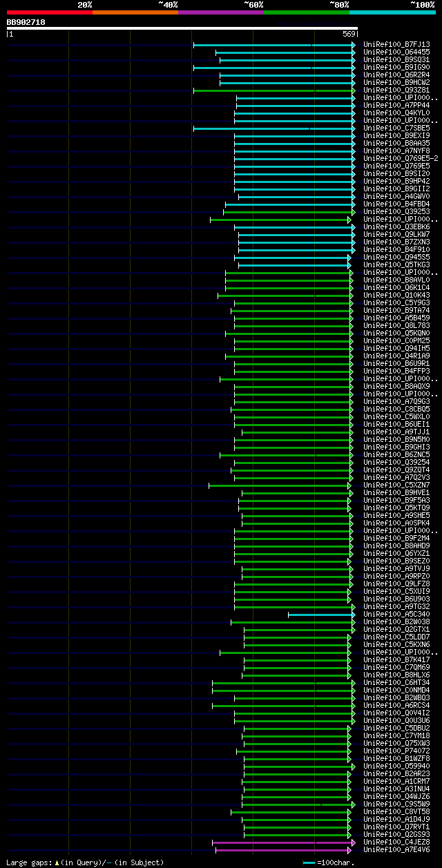The height and width of the screenshot is (868, 442).
Task: Open hit UniRef100_B9HCW2
Action: tap(397, 82)
